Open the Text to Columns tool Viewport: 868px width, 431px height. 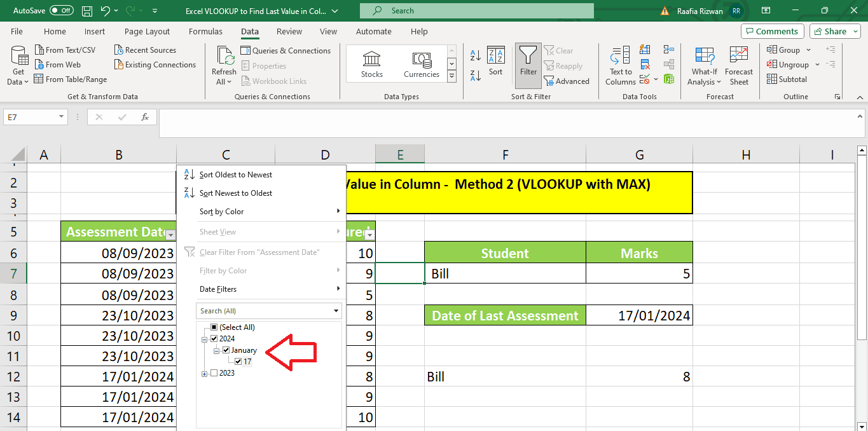619,65
